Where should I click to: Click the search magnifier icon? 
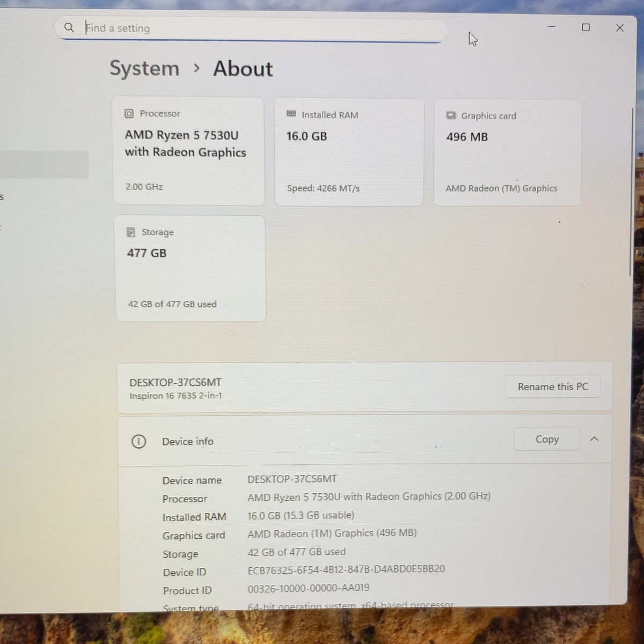click(x=69, y=27)
